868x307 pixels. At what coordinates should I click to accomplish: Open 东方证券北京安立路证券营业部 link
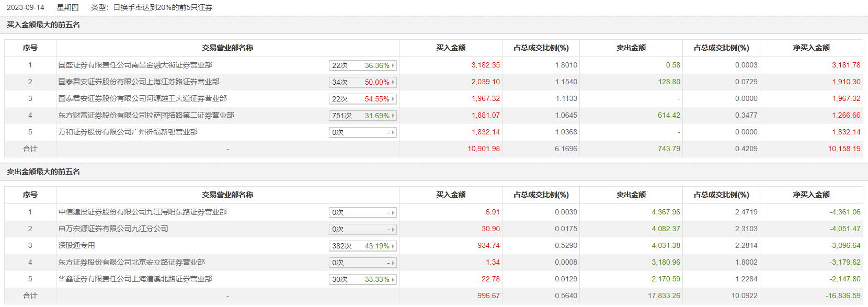[131, 262]
